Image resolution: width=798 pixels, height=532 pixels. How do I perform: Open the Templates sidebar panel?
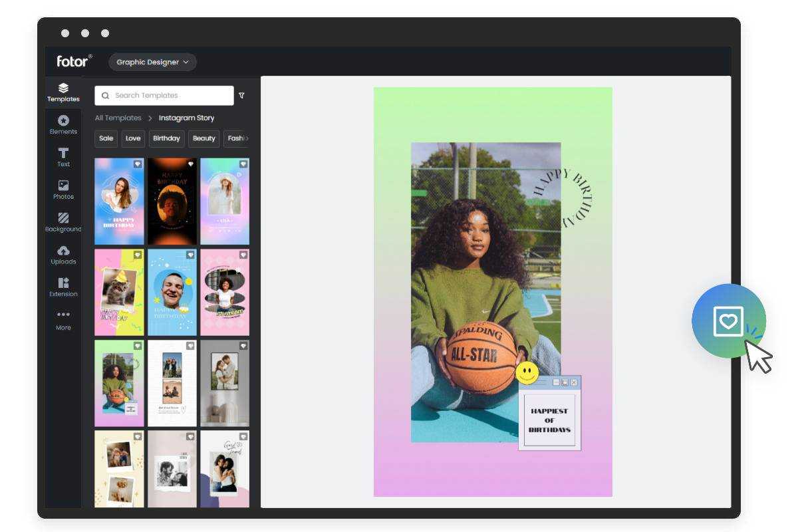63,92
